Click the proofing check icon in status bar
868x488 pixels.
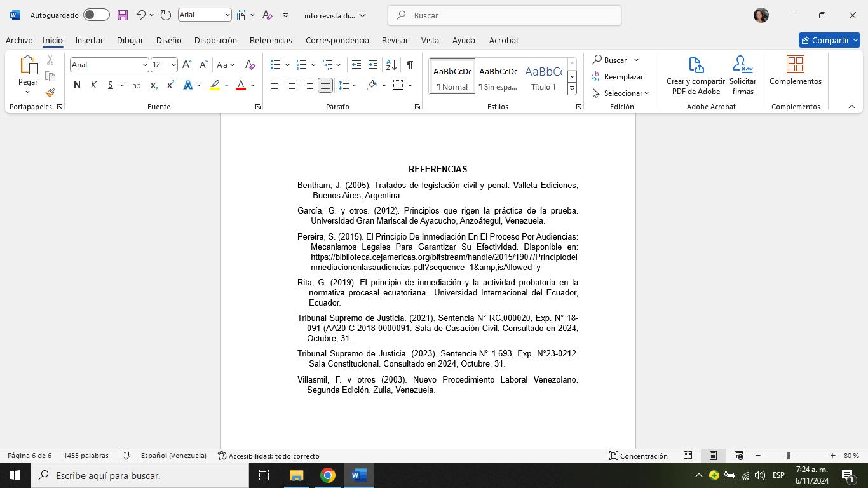125,456
